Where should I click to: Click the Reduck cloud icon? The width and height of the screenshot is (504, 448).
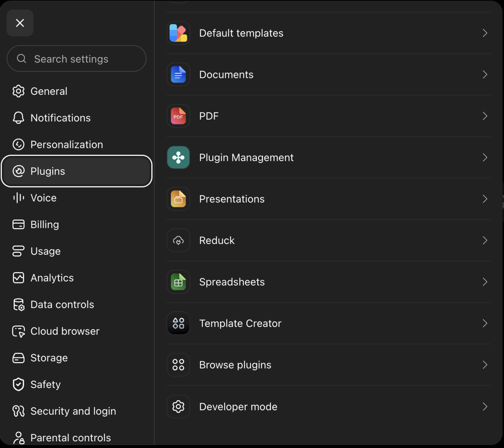pyautogui.click(x=178, y=240)
